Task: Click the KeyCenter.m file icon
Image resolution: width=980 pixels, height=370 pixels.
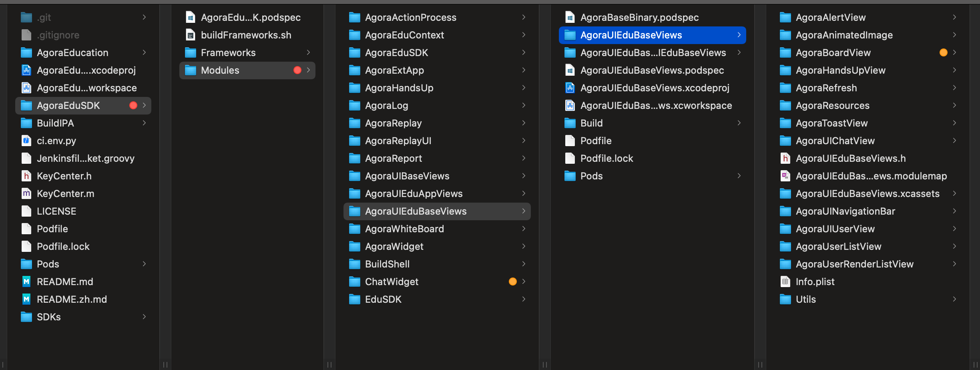Action: (x=26, y=193)
